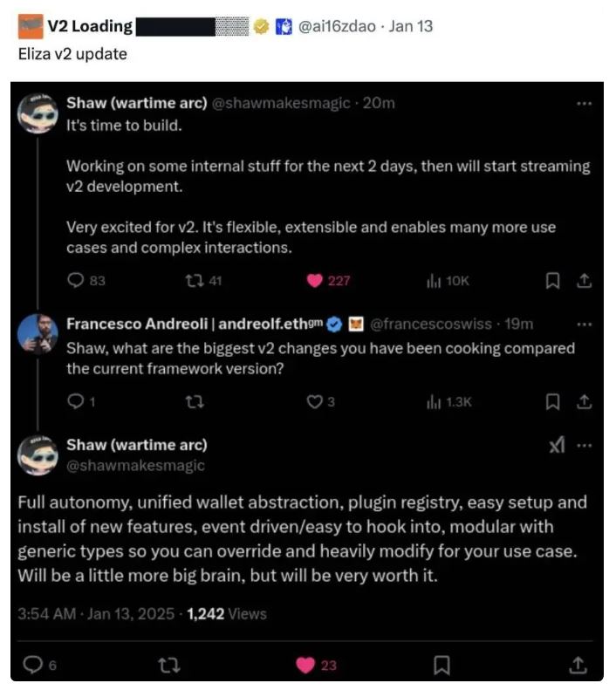Open more options on main Shaw tweet
This screenshot has width=616, height=690.
coord(585,446)
